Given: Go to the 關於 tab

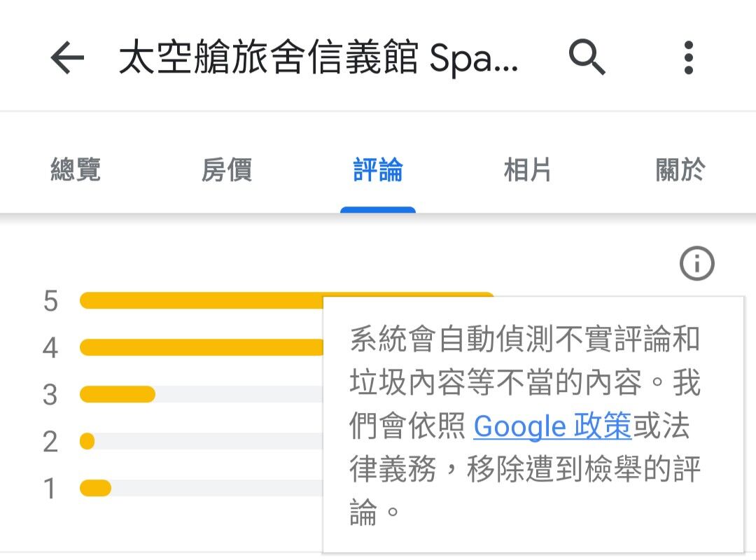Looking at the screenshot, I should pyautogui.click(x=680, y=169).
